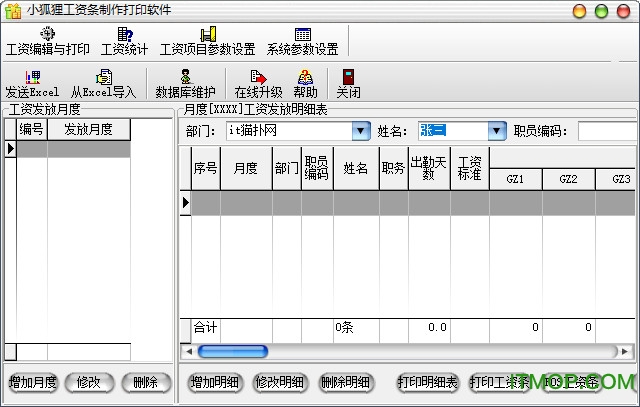Click 删除明细 button
The width and height of the screenshot is (640, 407).
click(x=345, y=383)
